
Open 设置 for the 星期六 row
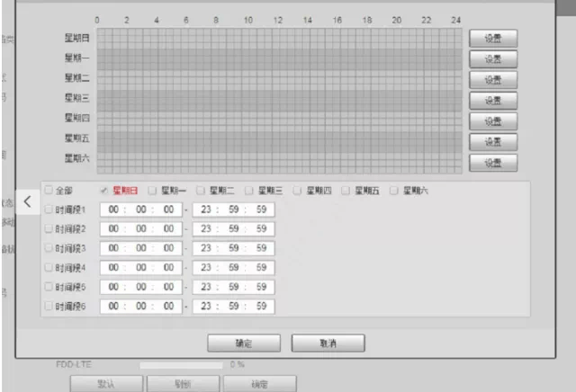pyautogui.click(x=492, y=163)
